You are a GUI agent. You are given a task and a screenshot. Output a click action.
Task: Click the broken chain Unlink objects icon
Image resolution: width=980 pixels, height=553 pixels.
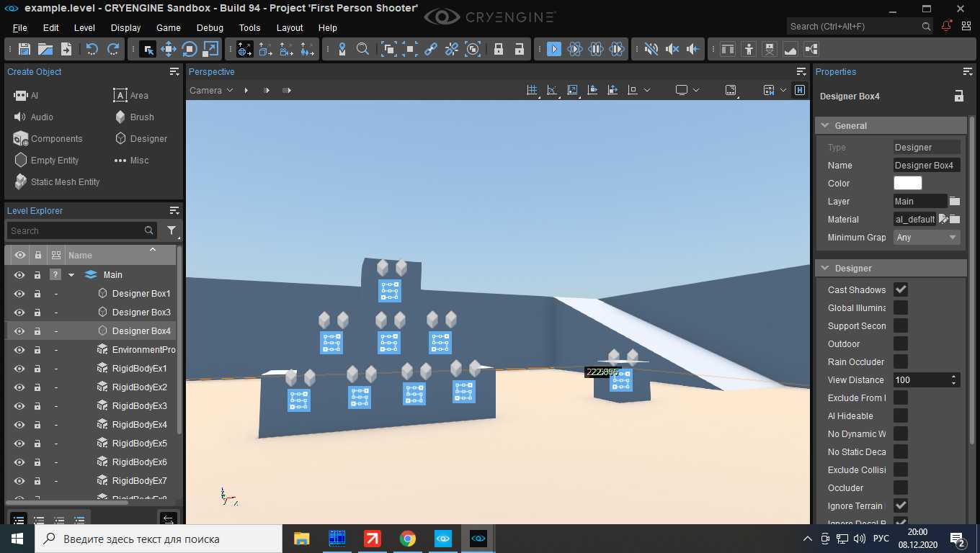(x=452, y=49)
